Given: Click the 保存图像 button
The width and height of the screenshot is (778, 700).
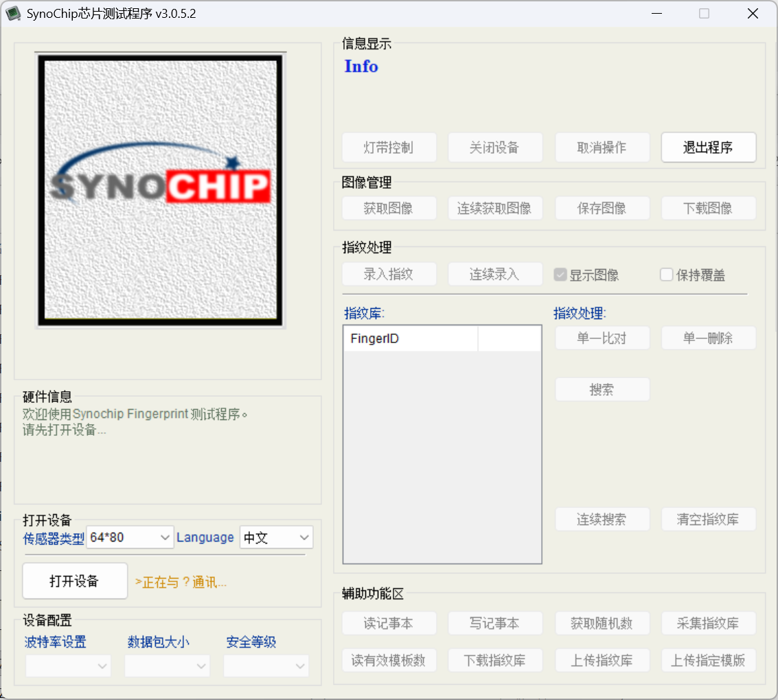Looking at the screenshot, I should 602,208.
